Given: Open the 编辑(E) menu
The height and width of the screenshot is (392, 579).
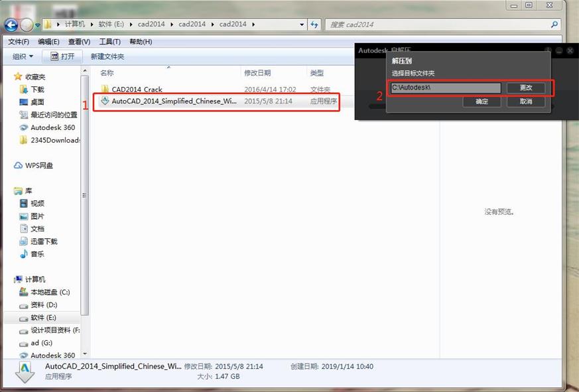Looking at the screenshot, I should pos(48,42).
